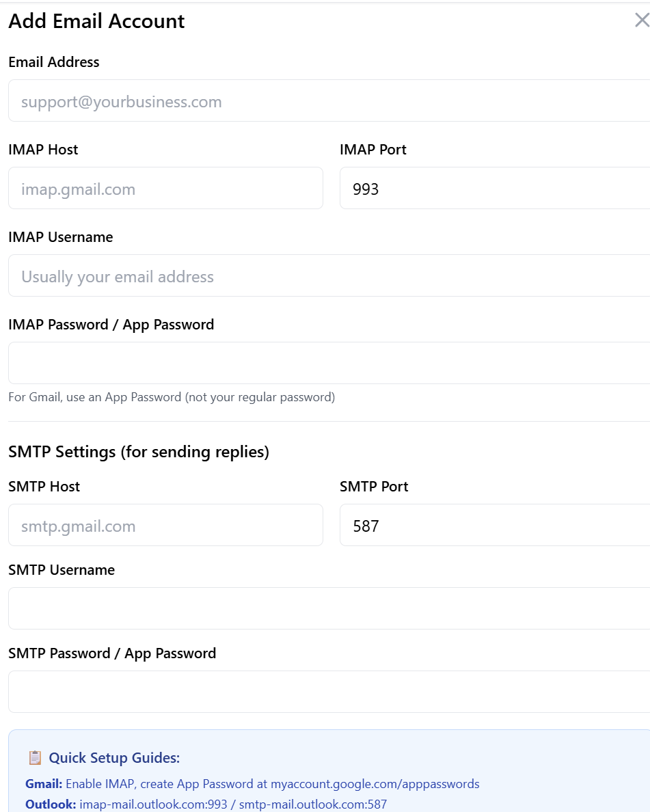Click the 'IMAP Port' label text

[x=373, y=150]
